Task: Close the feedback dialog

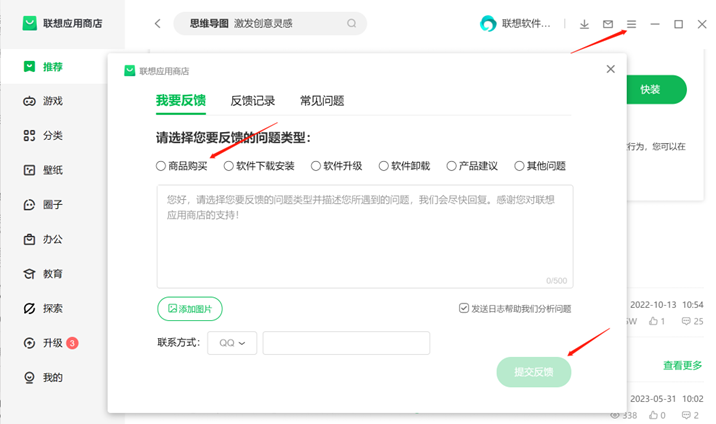Action: click(x=611, y=69)
